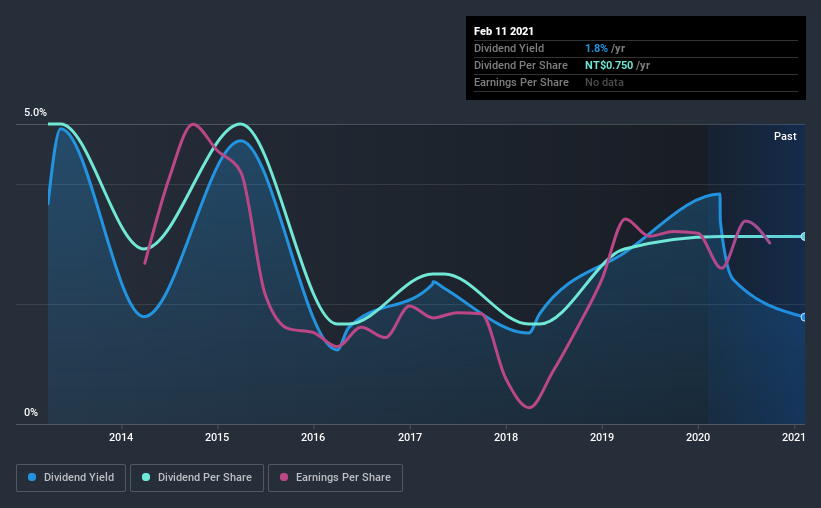Click the 2019 x-axis label
821x508 pixels.
pos(602,437)
